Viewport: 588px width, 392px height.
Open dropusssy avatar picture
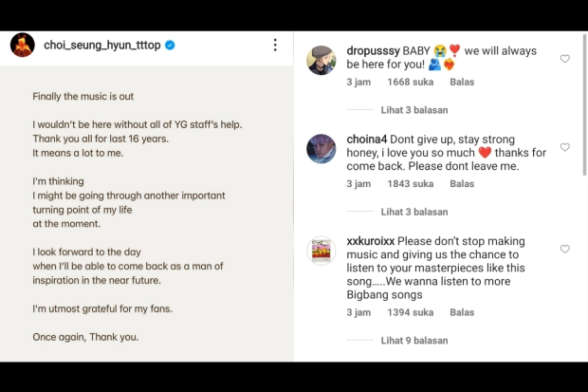tap(322, 60)
